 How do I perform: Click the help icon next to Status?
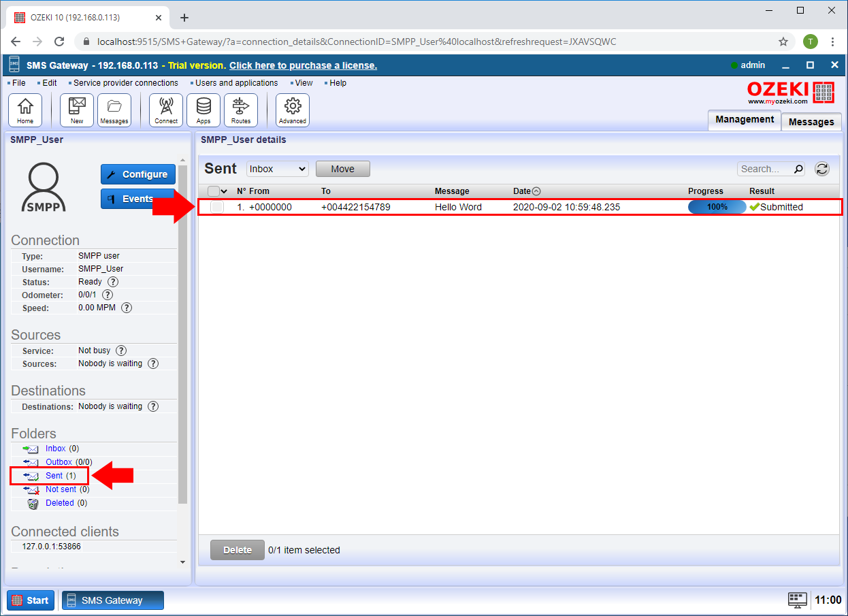113,282
